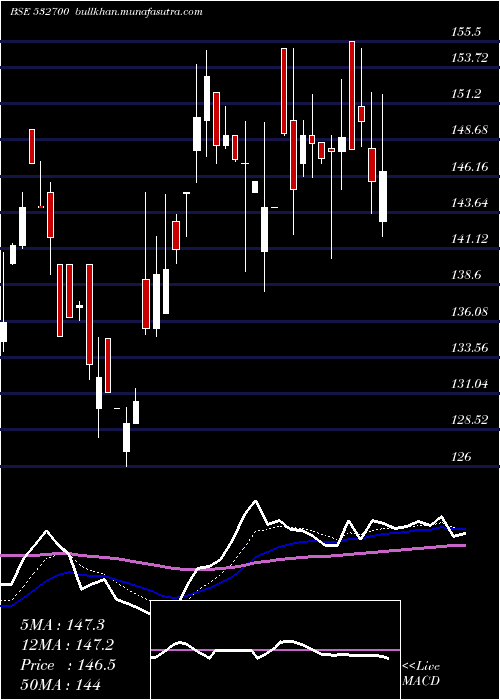The height and width of the screenshot is (700, 500).
Task: Click the 50MA : 144 readout
Action: click(x=61, y=684)
